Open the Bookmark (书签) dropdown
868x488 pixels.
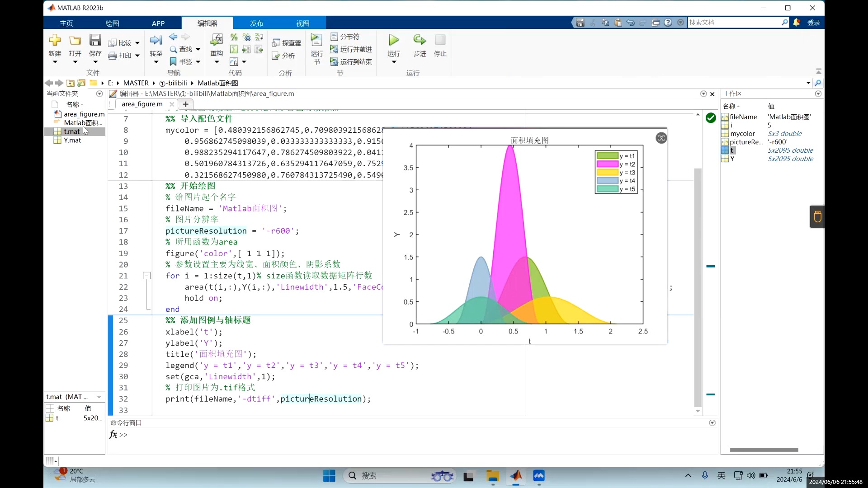[198, 62]
